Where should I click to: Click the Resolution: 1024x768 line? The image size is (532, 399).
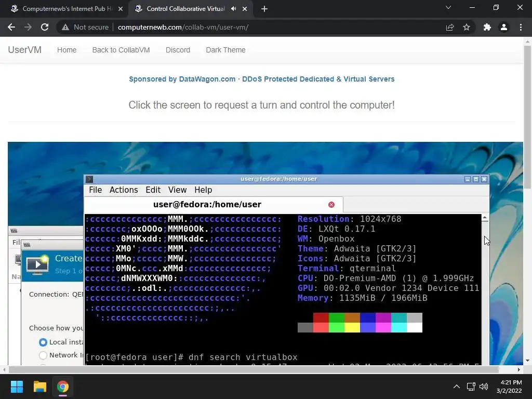point(350,219)
